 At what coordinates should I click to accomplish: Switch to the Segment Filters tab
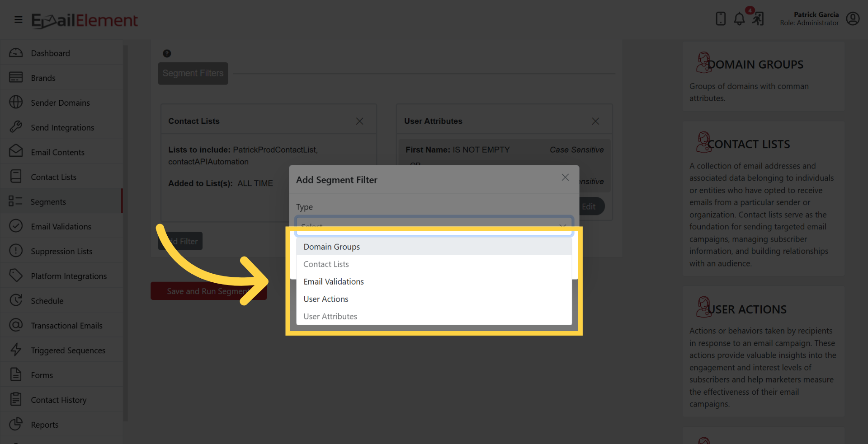(193, 73)
